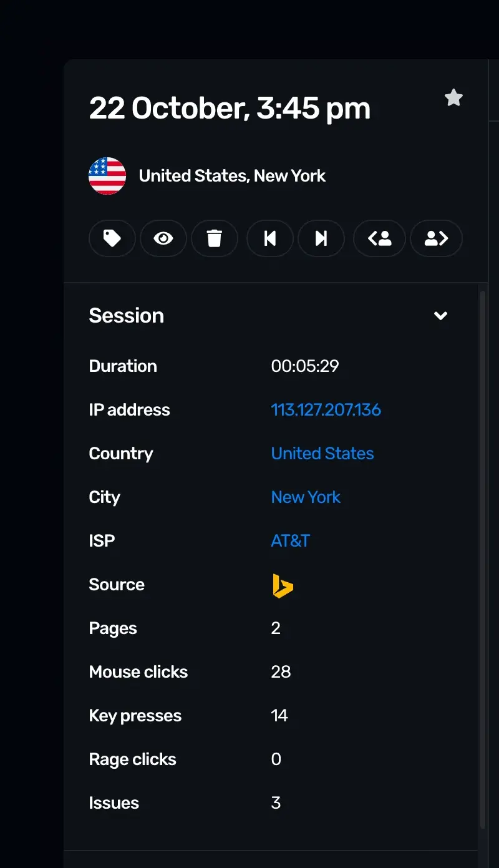
Task: Toggle the eye icon to mark session watched
Action: tap(163, 238)
